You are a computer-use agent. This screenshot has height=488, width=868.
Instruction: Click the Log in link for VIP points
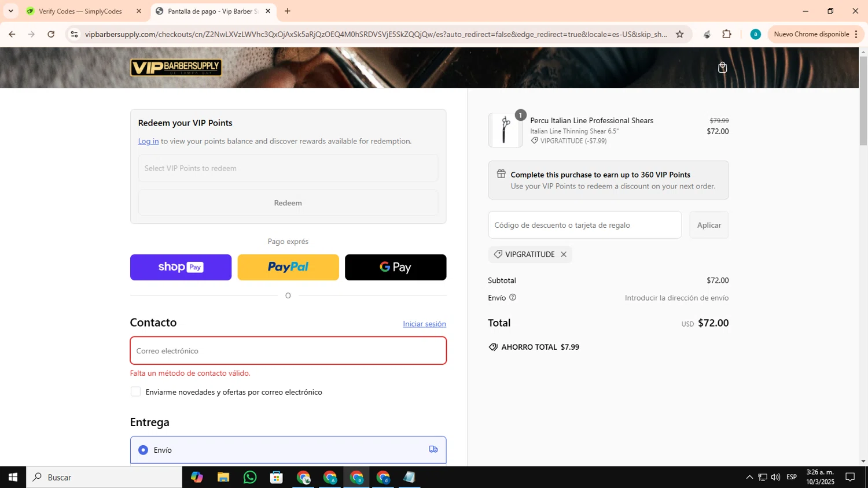tap(148, 141)
